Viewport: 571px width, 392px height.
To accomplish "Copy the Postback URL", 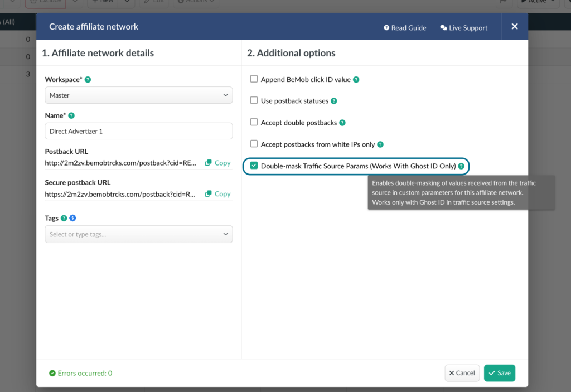I will (x=217, y=163).
